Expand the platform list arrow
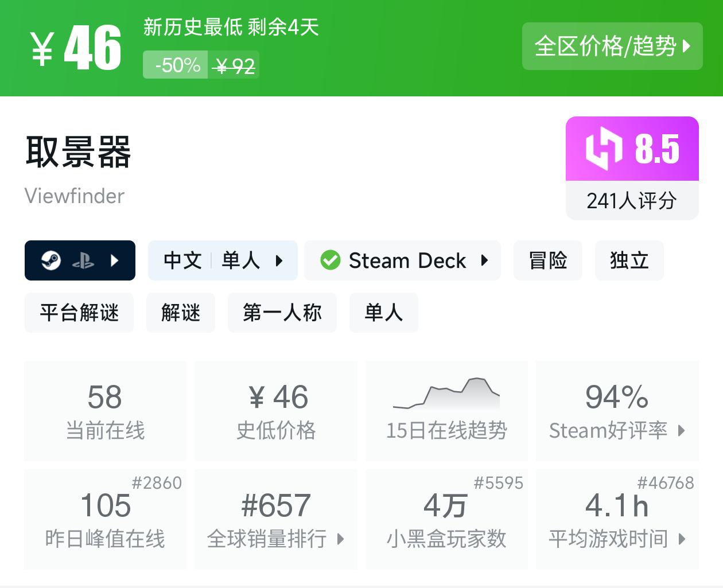This screenshot has width=723, height=588. pyautogui.click(x=115, y=261)
